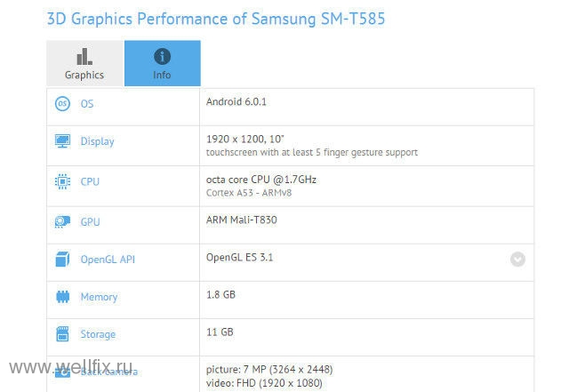Click the Back camera icon

(62, 372)
